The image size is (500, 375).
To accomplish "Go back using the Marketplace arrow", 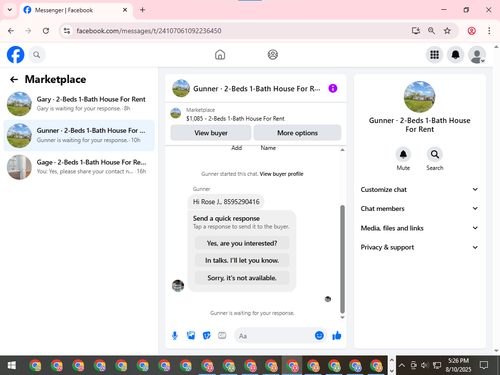I will coord(14,79).
